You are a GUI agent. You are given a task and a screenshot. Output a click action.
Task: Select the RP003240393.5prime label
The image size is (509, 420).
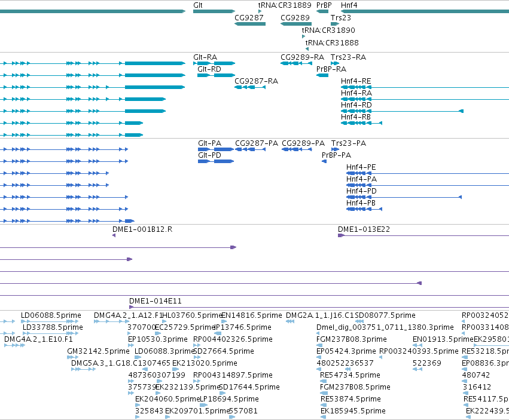click(419, 351)
